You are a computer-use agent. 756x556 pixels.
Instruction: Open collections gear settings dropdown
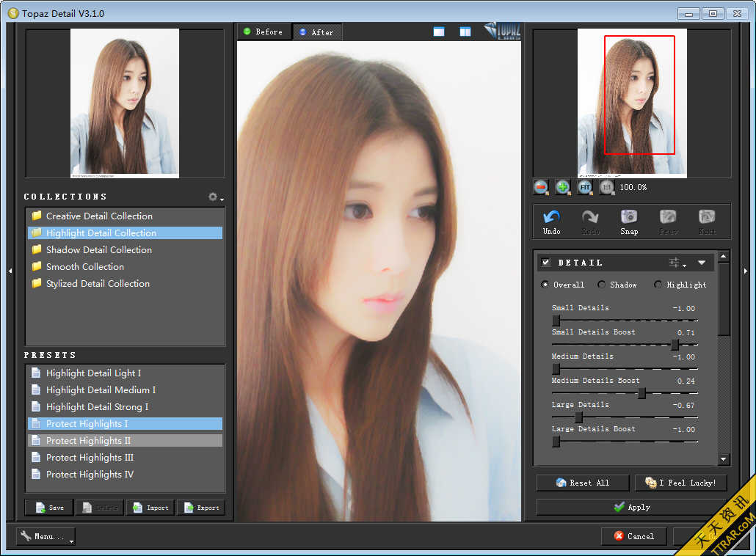click(214, 197)
